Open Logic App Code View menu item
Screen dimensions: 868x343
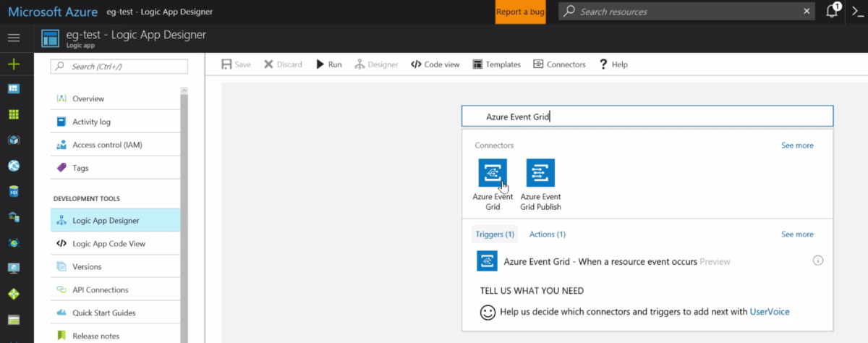click(109, 244)
